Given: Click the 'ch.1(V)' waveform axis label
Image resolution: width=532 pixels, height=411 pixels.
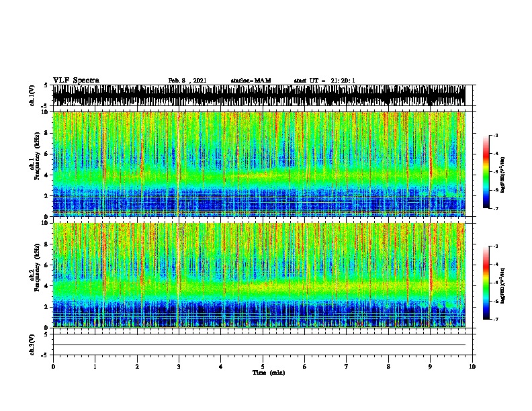Looking at the screenshot, I should tap(32, 95).
